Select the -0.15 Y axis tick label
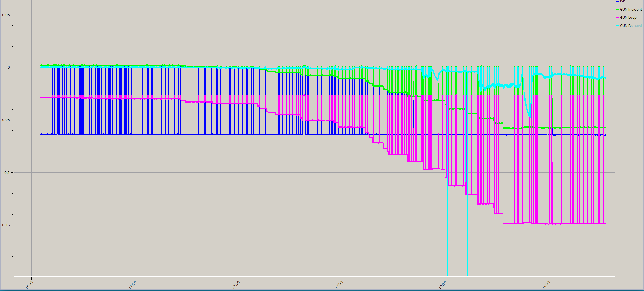This screenshot has width=644, height=291. pos(5,225)
